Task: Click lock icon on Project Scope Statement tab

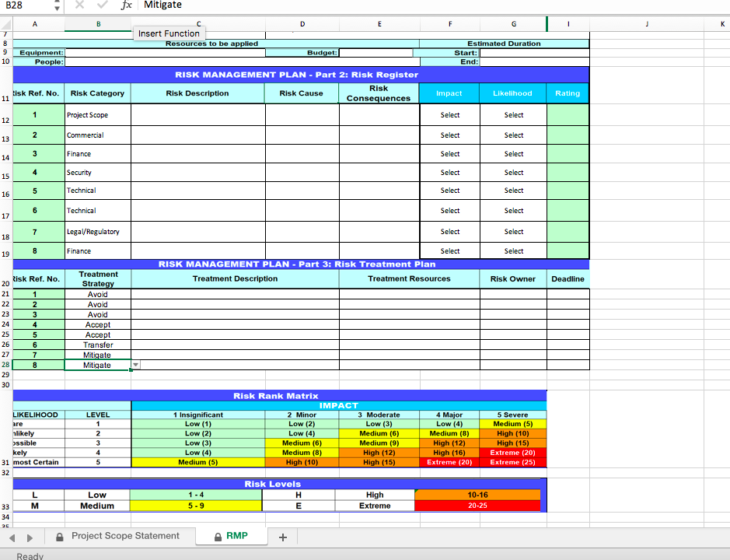Action: pyautogui.click(x=60, y=537)
